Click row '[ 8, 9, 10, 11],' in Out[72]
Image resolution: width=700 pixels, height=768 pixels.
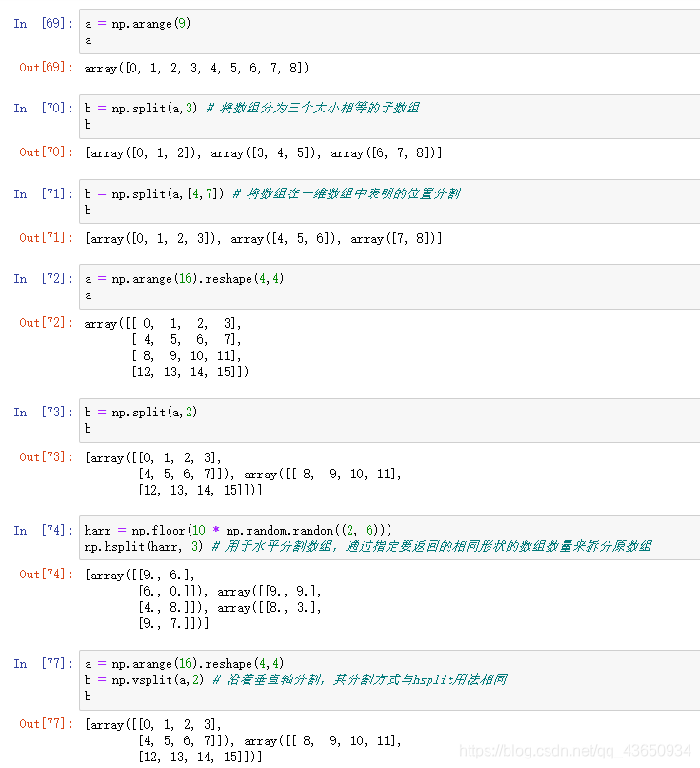pos(187,355)
